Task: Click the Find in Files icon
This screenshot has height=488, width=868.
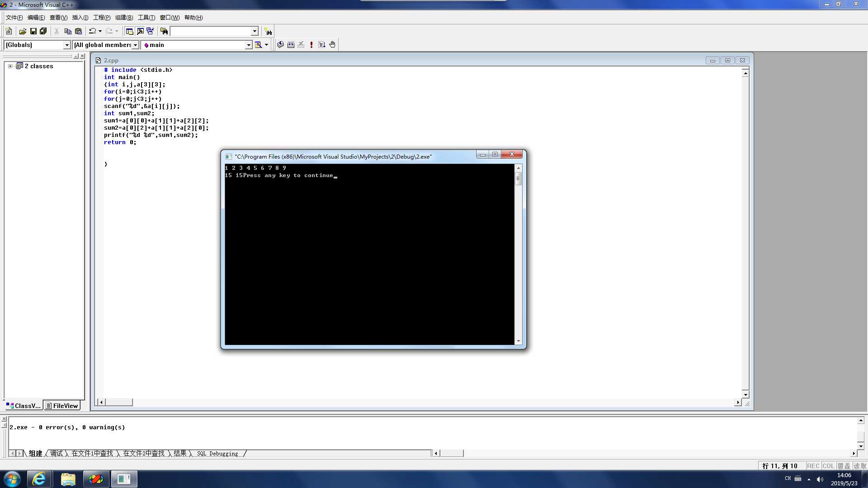Action: coord(164,31)
